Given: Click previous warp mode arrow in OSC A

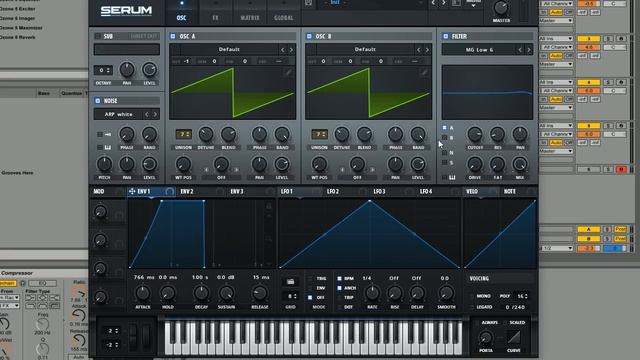Looking at the screenshot, I should (206, 169).
